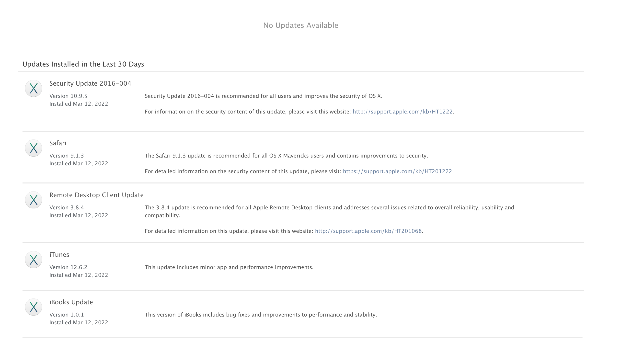Click the No Updates Available text

pos(301,26)
